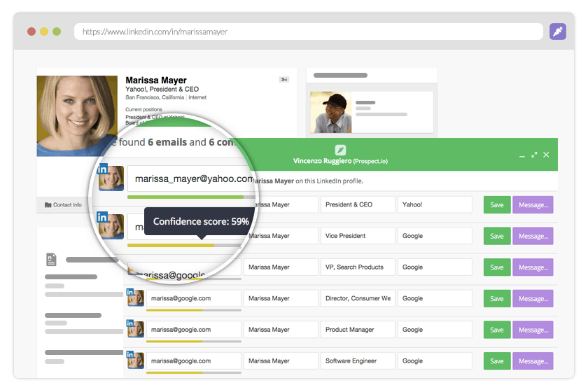Click confidence bar under Software Engineer email
The height and width of the screenshot is (392, 588).
pyautogui.click(x=193, y=372)
